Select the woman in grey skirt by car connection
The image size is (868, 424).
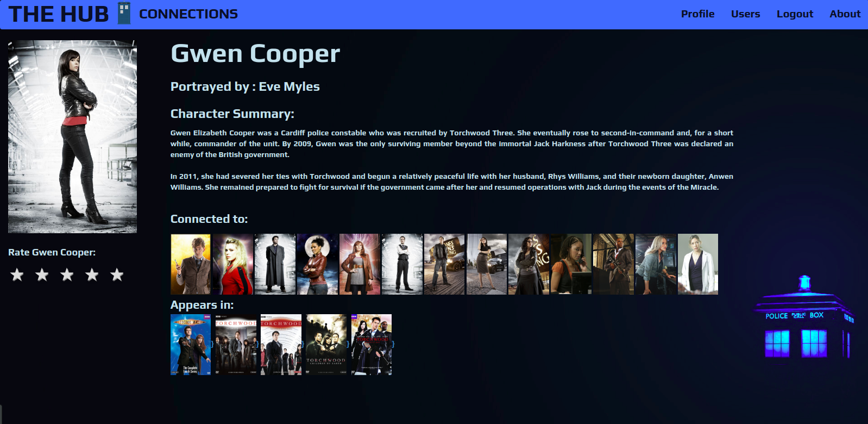[x=487, y=264]
